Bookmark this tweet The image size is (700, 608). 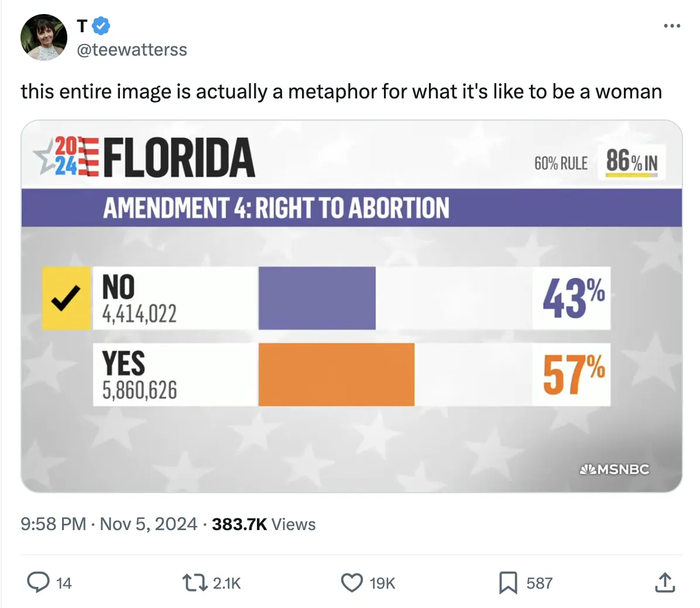click(x=507, y=582)
